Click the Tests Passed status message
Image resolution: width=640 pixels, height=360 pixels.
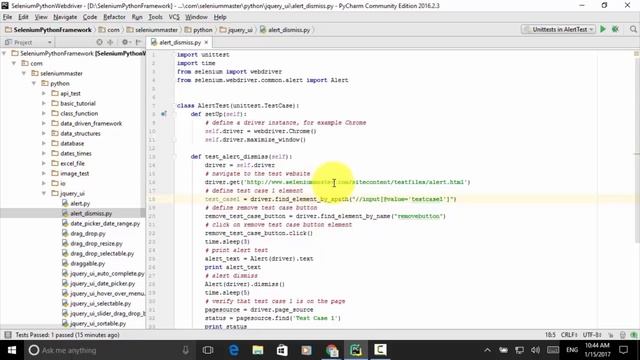(67, 335)
